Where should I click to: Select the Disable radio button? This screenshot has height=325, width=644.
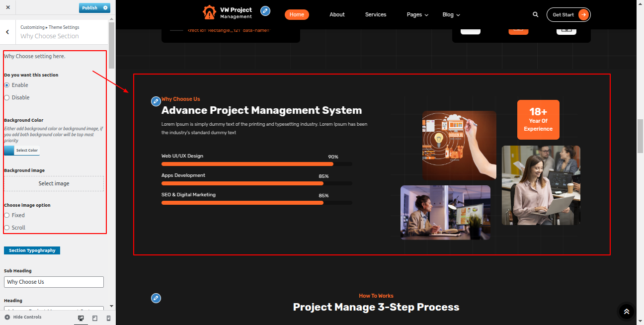point(7,98)
